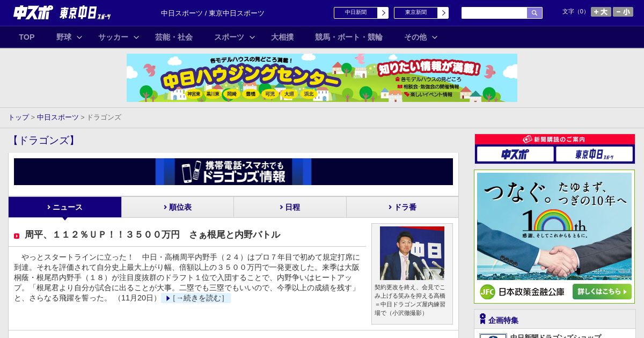Open 芸能・社会 section

174,37
